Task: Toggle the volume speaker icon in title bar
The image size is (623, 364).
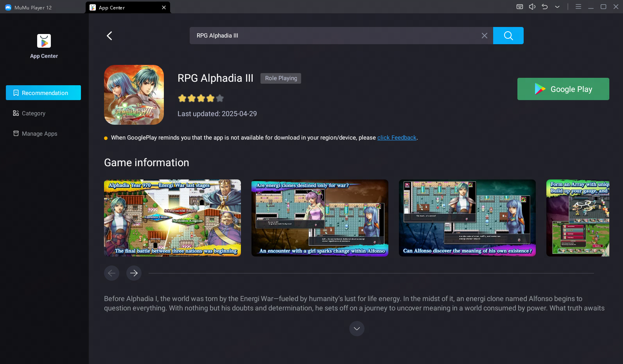Action: pyautogui.click(x=532, y=7)
